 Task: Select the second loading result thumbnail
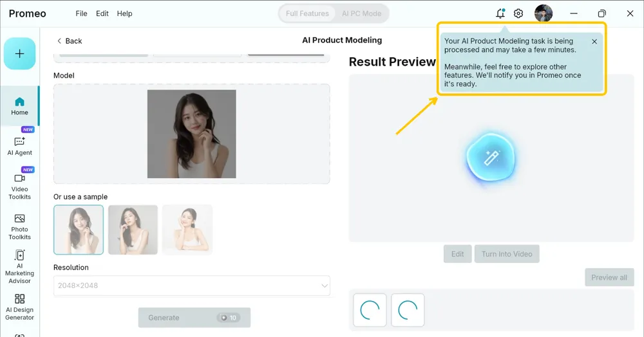click(x=408, y=311)
